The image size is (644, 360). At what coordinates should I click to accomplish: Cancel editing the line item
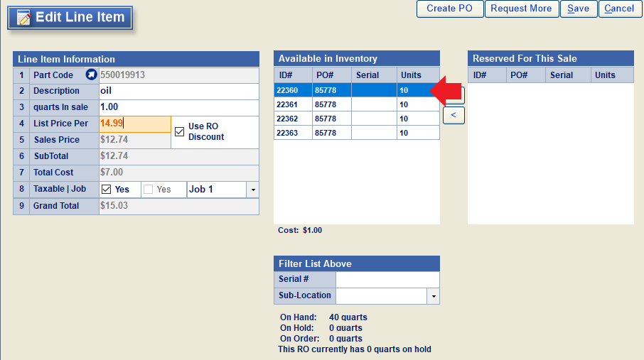coord(618,9)
